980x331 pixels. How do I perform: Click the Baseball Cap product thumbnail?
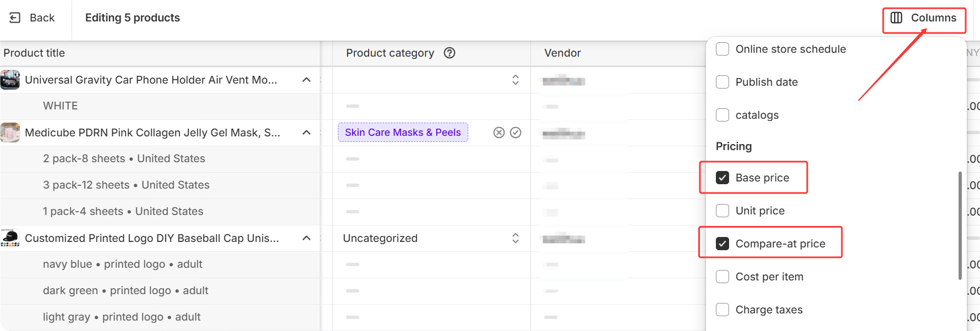coord(10,238)
